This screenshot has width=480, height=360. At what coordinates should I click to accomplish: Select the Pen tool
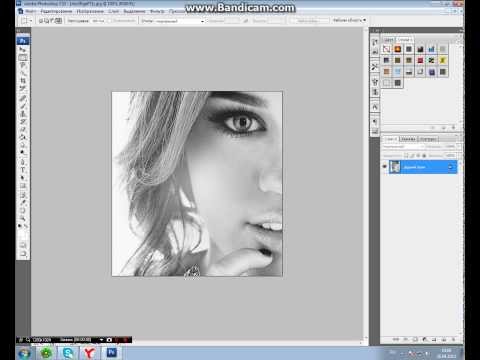23,162
